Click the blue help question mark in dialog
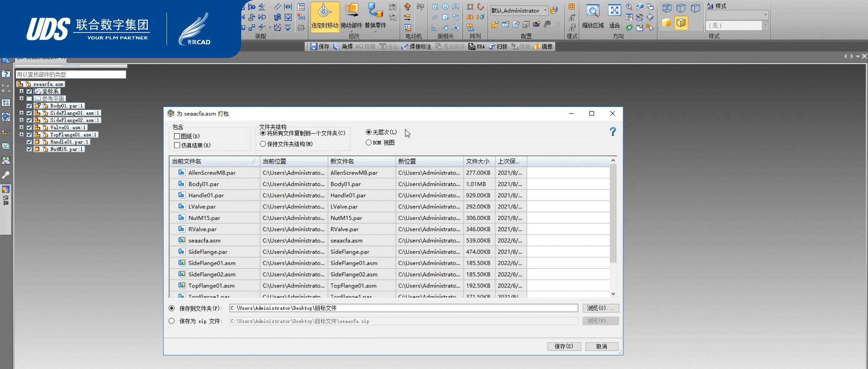The width and height of the screenshot is (868, 369). point(613,131)
